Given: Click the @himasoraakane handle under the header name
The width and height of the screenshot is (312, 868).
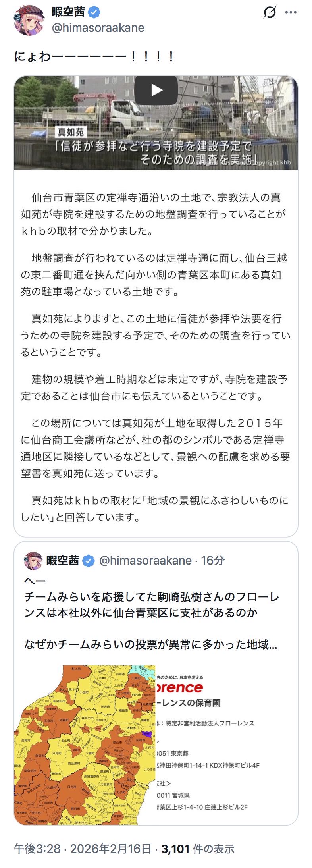Looking at the screenshot, I should [98, 27].
